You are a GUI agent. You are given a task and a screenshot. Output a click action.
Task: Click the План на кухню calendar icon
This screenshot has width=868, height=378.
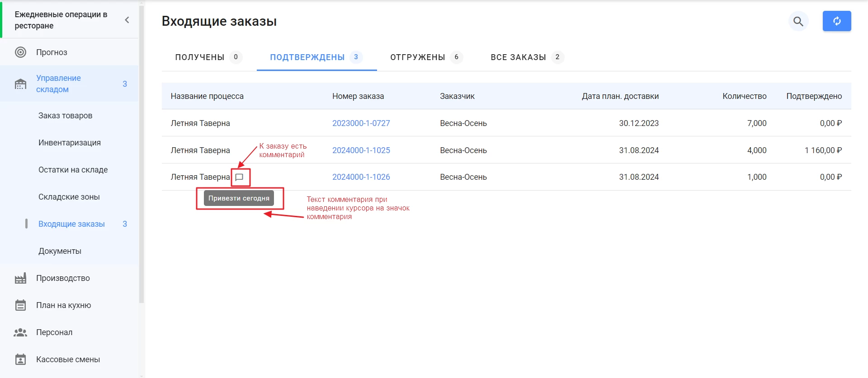(20, 305)
